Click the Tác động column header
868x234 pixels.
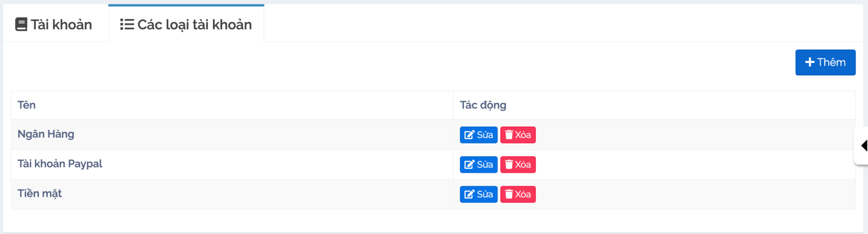[x=483, y=105]
